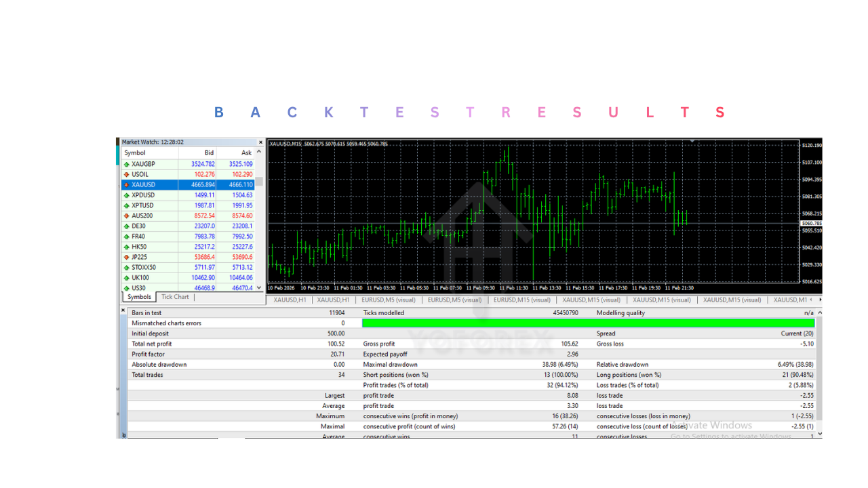The height and width of the screenshot is (488, 868).
Task: Click the green arrow icon beside DE30
Action: [127, 226]
